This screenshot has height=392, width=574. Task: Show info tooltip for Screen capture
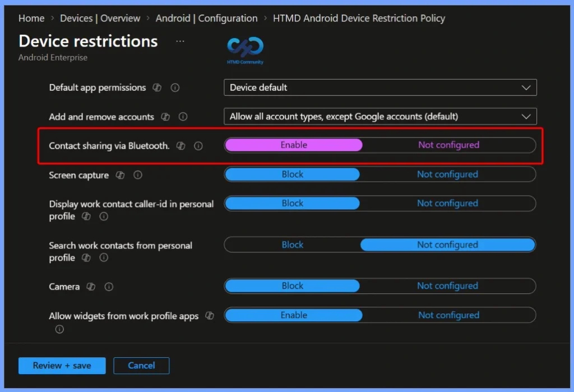pyautogui.click(x=138, y=175)
